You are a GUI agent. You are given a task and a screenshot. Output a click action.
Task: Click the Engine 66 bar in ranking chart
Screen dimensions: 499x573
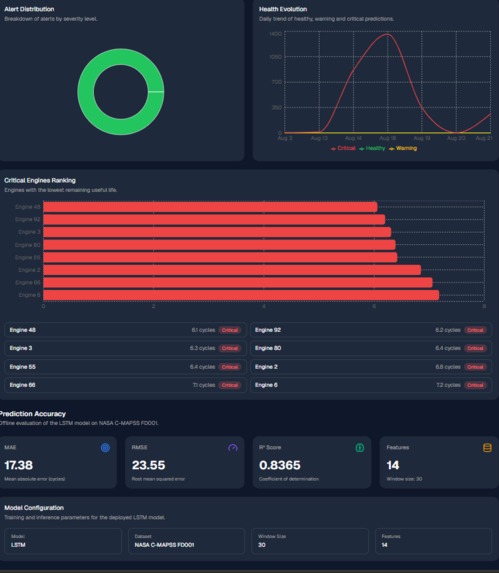pyautogui.click(x=238, y=282)
